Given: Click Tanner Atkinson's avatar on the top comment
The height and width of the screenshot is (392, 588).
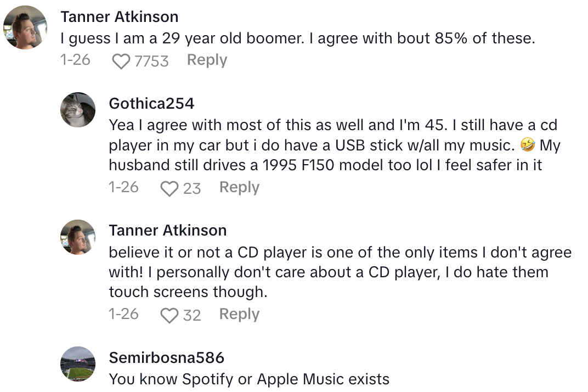Looking at the screenshot, I should coord(25,27).
